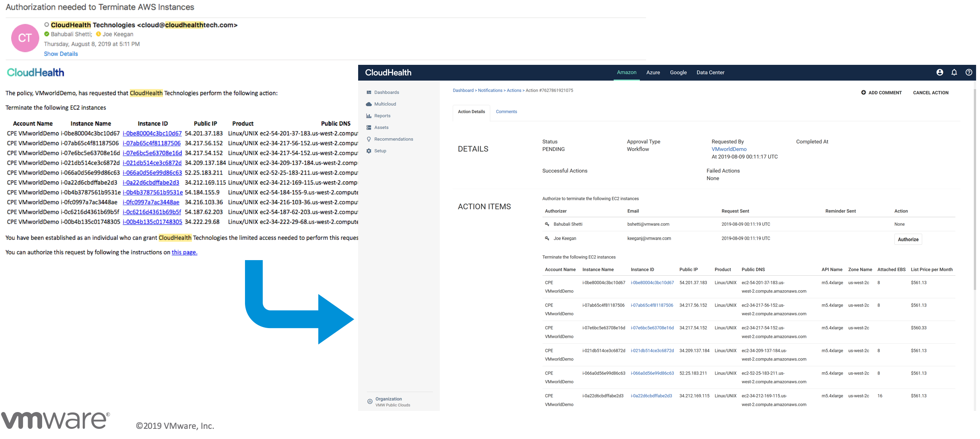Screen dimensions: 980x439
Task: Open email link i-07ab65c4f81187506
Action: click(152, 143)
